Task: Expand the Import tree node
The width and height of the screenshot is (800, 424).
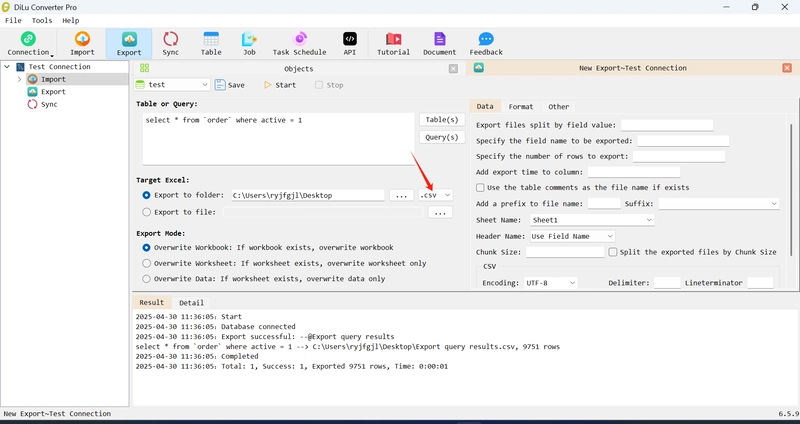Action: [x=19, y=79]
